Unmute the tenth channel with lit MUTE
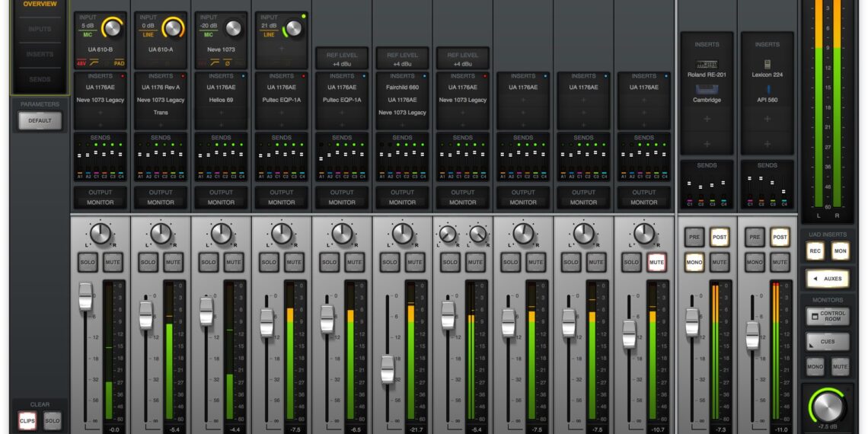The image size is (868, 434). [x=656, y=263]
